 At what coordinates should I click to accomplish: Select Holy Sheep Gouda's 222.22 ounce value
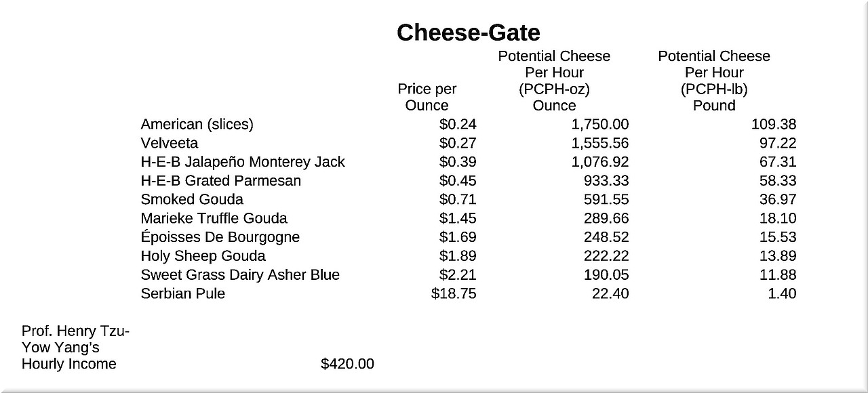coord(606,256)
